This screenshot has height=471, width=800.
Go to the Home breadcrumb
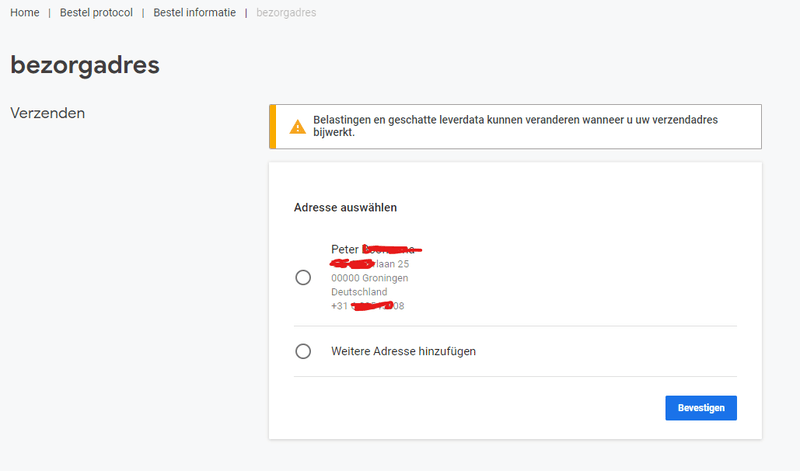pos(25,13)
